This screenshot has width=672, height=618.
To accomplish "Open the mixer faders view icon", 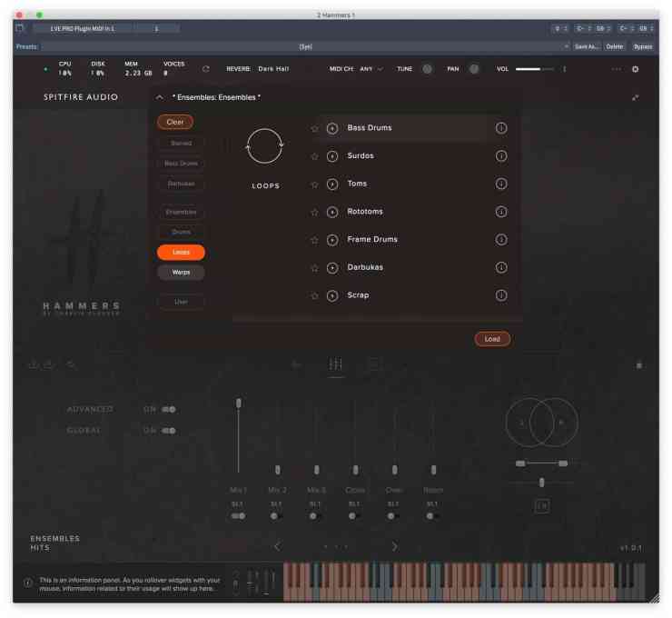I will (336, 364).
